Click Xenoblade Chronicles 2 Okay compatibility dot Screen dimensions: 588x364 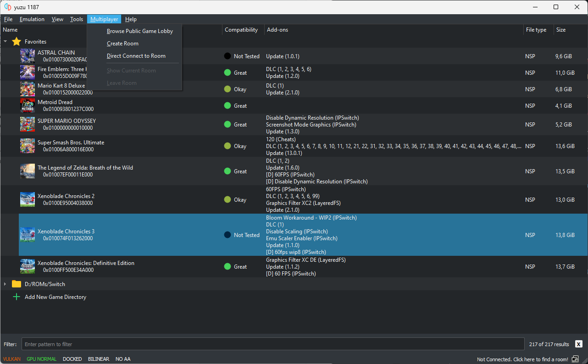[227, 199]
